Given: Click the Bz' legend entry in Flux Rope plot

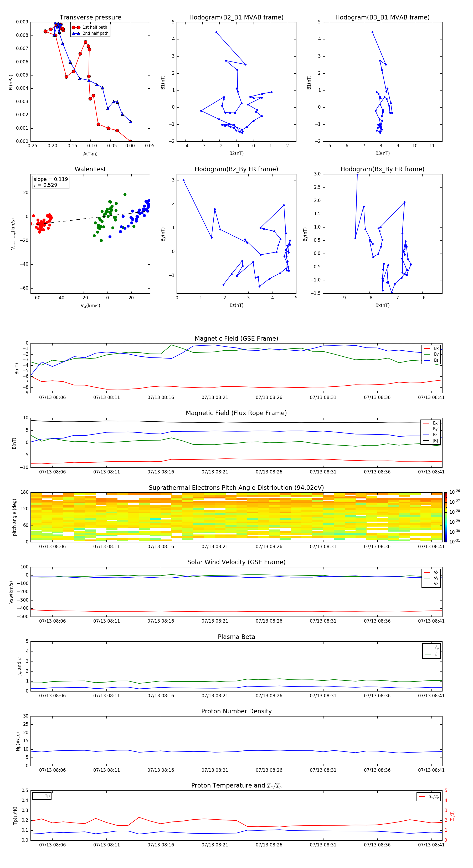Looking at the screenshot, I should (x=431, y=435).
